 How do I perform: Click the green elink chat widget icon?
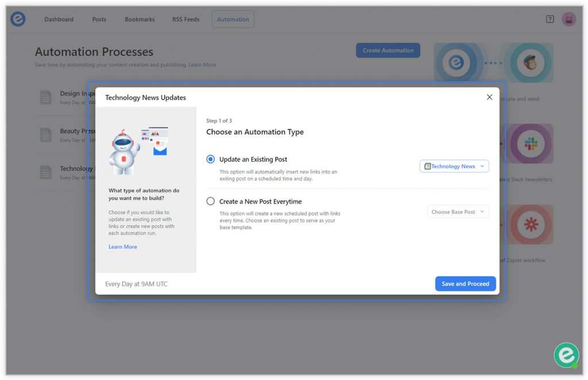pos(566,355)
